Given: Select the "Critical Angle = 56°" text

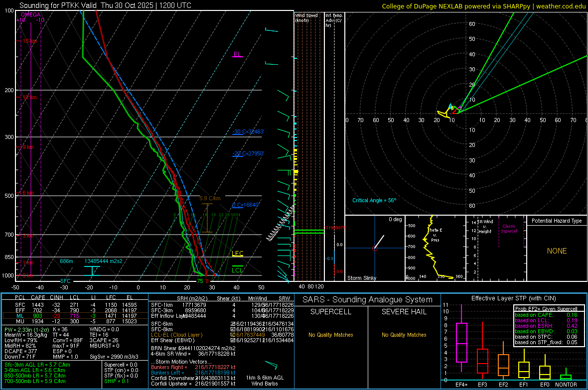Looking at the screenshot, I should click(x=374, y=200).
